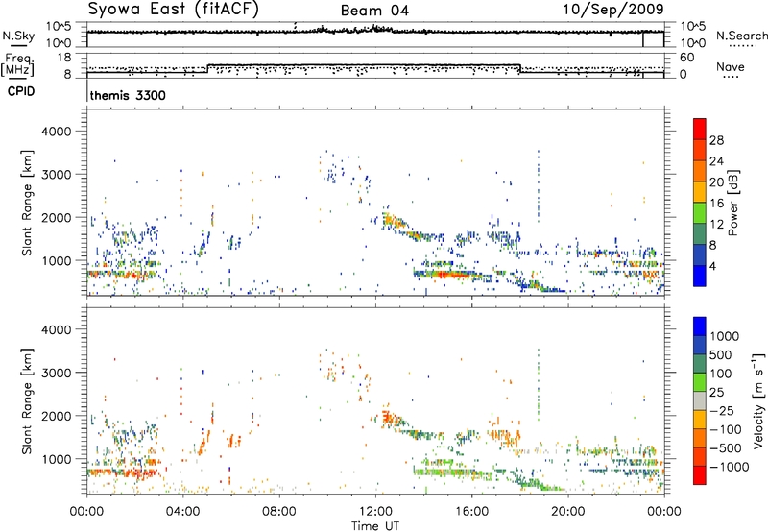Pick the Velocity color bar segment between 25 and 100
Image resolution: width=768 pixels, height=532 pixels.
(700, 382)
